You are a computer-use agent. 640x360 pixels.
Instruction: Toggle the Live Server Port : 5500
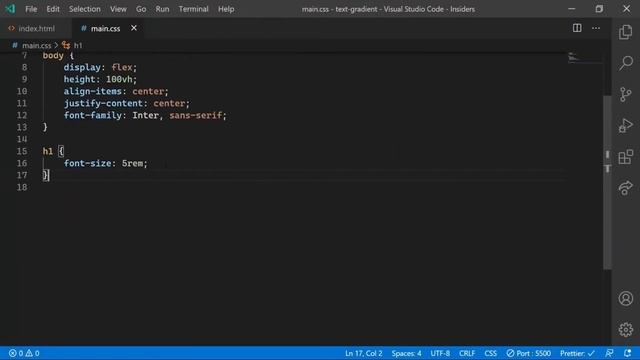[x=529, y=353]
